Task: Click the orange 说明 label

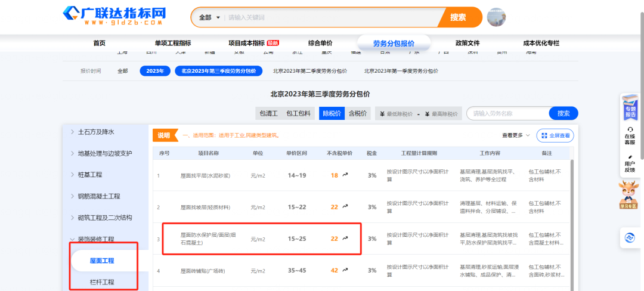Action: 165,135
